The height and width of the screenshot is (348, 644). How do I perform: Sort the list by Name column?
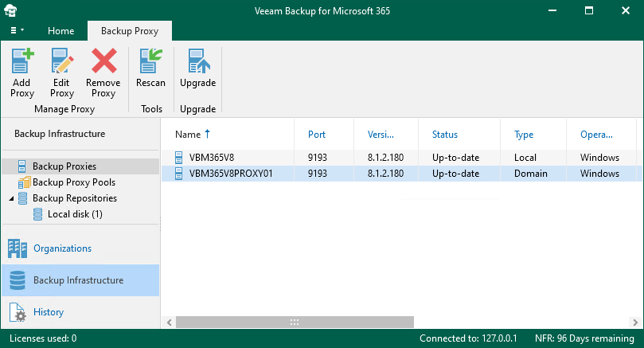pyautogui.click(x=189, y=135)
